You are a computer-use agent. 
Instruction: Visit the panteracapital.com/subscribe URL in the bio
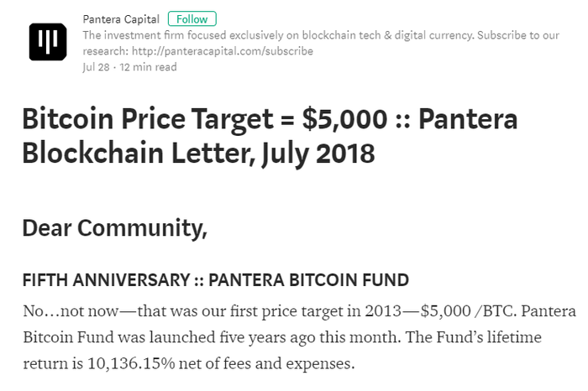click(223, 51)
